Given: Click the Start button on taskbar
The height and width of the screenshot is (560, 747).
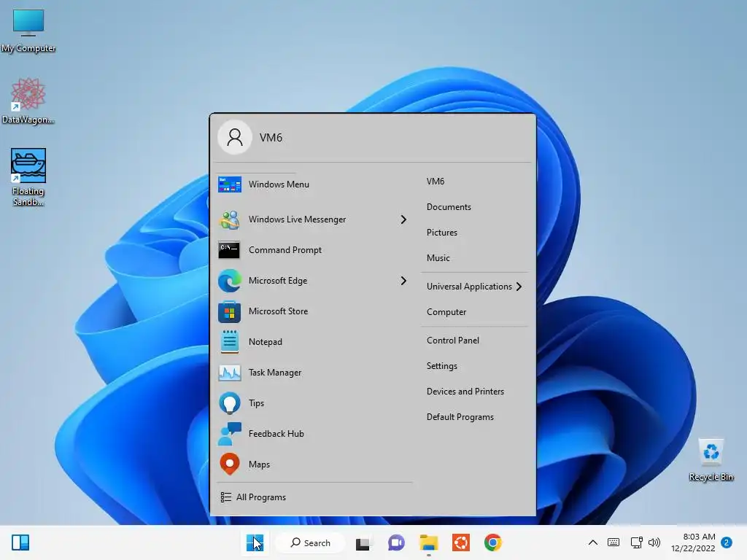Looking at the screenshot, I should (x=255, y=542).
